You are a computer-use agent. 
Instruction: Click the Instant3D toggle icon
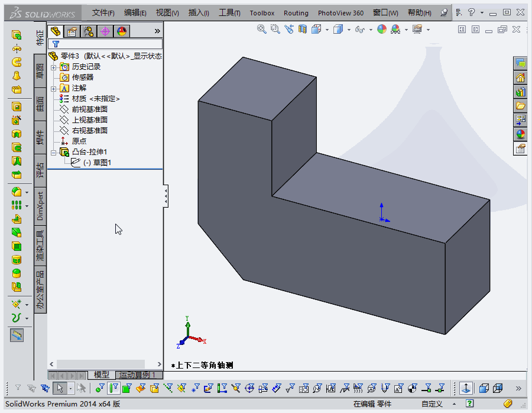17,335
